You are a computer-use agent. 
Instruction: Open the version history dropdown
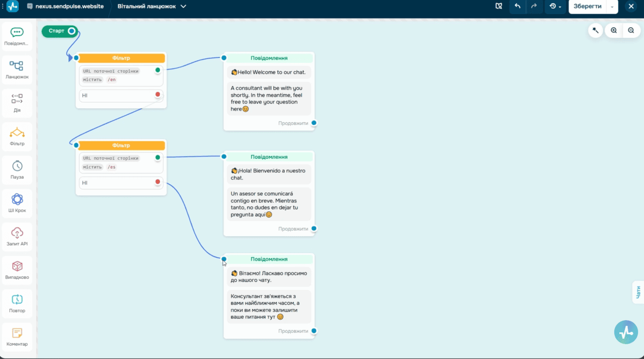click(555, 7)
